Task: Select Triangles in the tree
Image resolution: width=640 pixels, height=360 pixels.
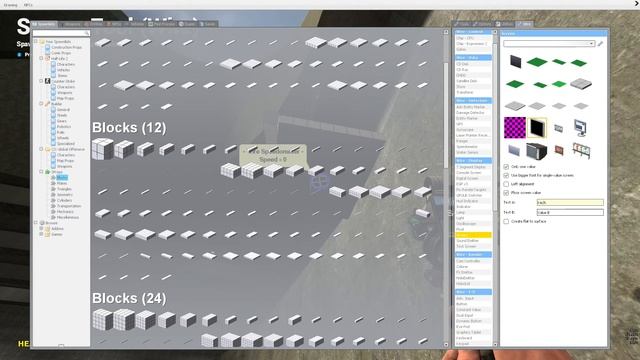Action: pos(64,189)
